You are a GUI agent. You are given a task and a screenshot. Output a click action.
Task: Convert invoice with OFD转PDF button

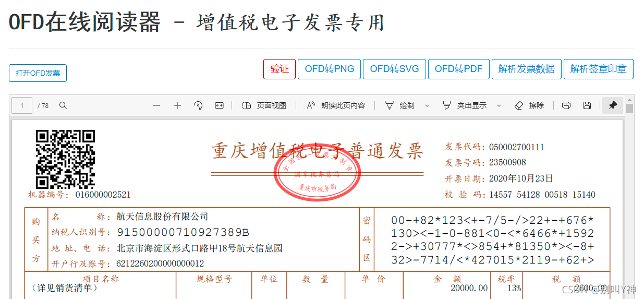(x=459, y=69)
